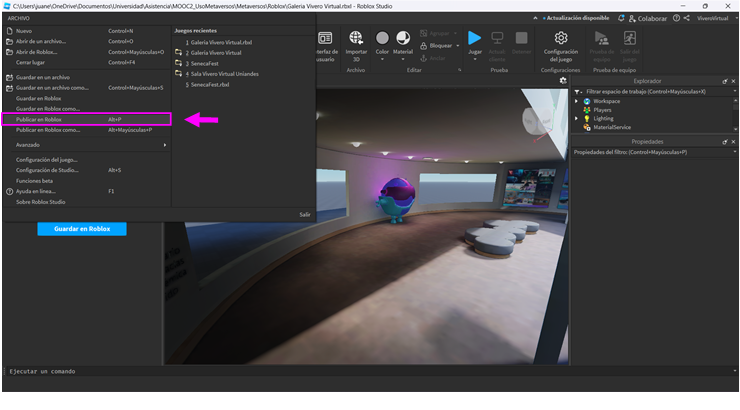Close the Propiedades panel
Viewport: 740px width, 410px height.
733,142
